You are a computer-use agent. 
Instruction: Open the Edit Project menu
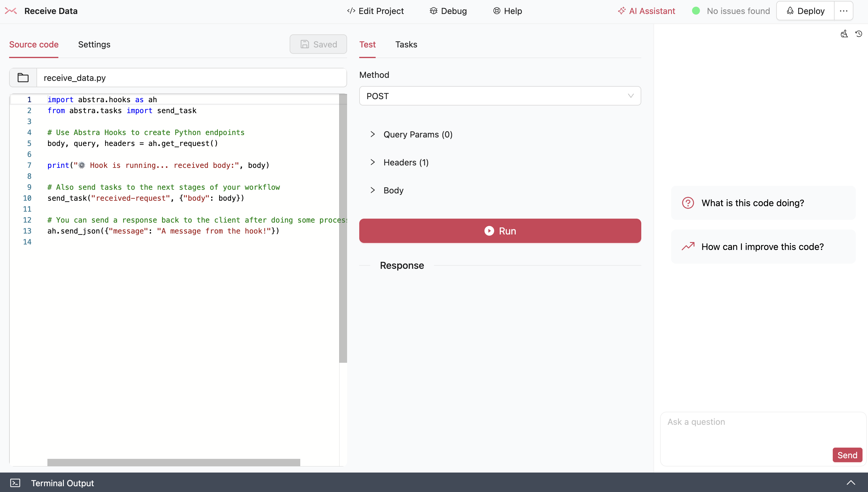coord(375,11)
